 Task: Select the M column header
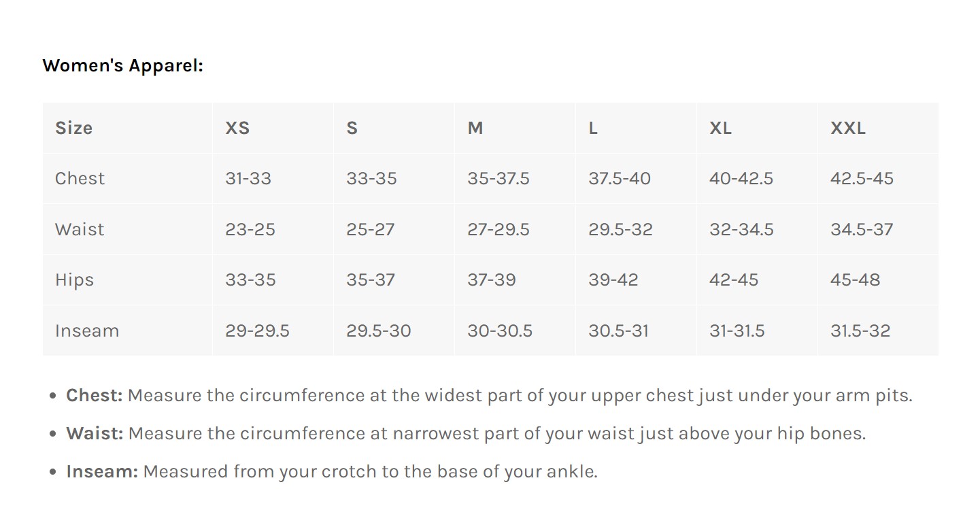coord(475,128)
